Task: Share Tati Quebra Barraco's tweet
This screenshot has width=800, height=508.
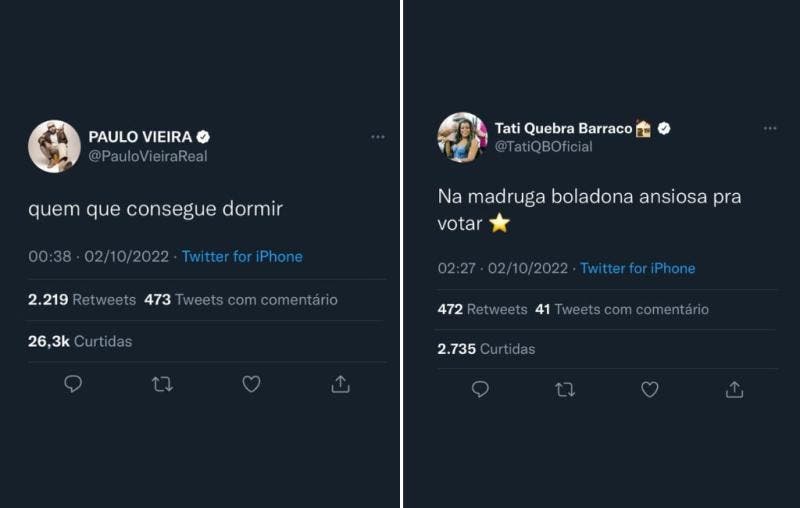Action: (735, 389)
